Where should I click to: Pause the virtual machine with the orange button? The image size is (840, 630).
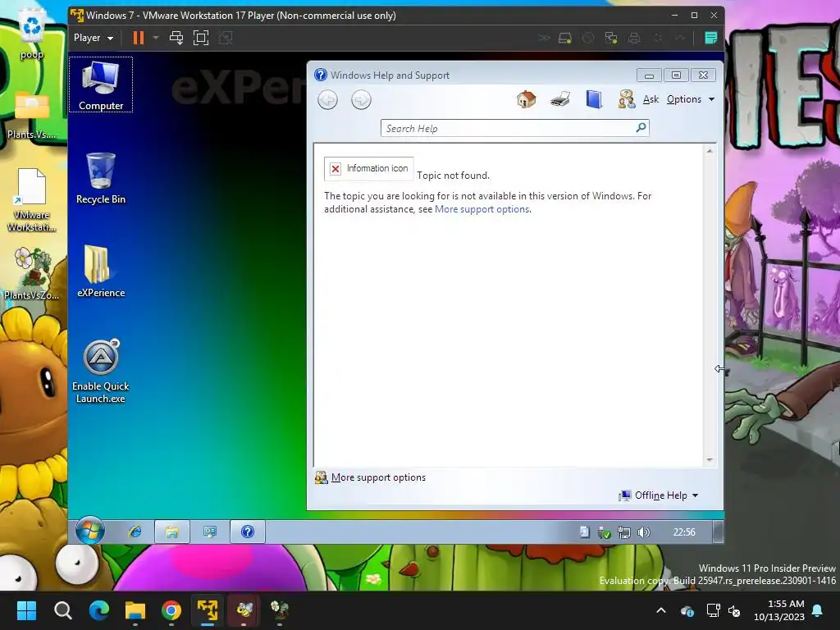pyautogui.click(x=138, y=38)
